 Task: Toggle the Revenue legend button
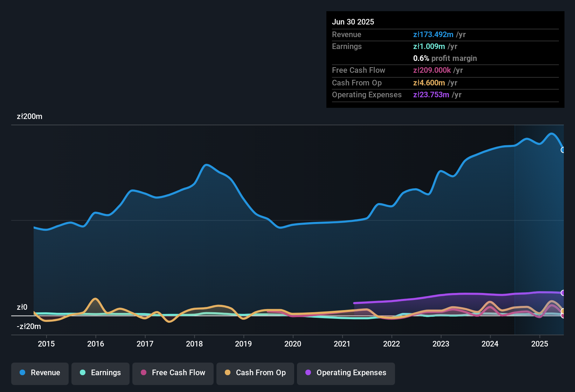[x=40, y=373]
